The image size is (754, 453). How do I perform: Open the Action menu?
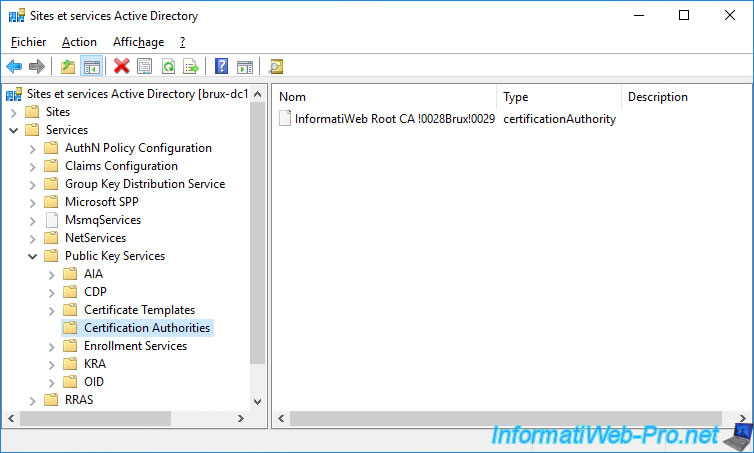79,42
